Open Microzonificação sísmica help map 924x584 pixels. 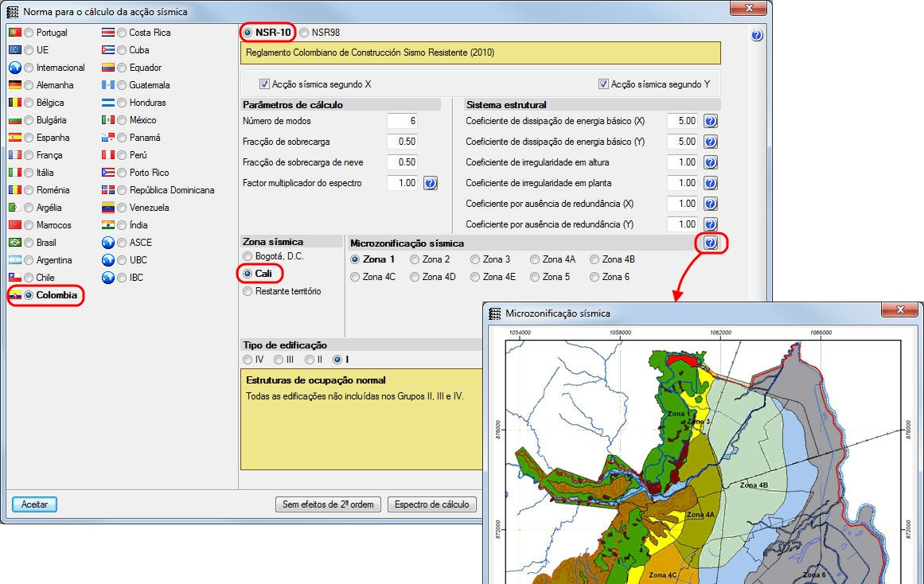pyautogui.click(x=711, y=243)
